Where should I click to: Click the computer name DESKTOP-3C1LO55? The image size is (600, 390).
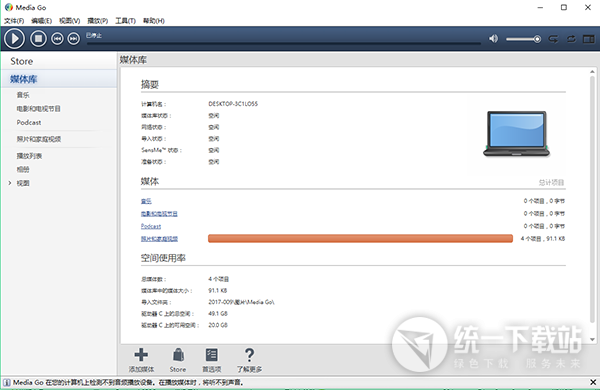click(x=233, y=104)
